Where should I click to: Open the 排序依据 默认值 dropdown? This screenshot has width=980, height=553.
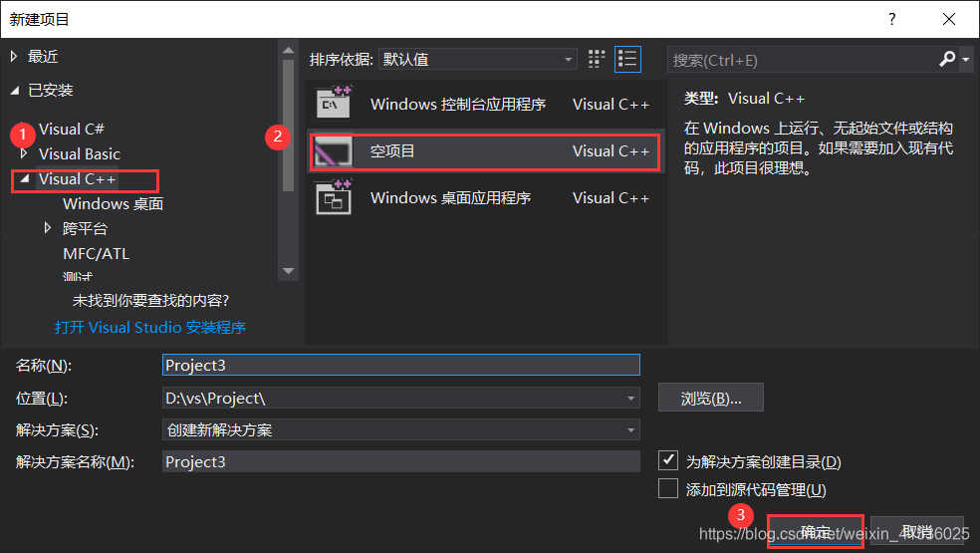[x=478, y=60]
